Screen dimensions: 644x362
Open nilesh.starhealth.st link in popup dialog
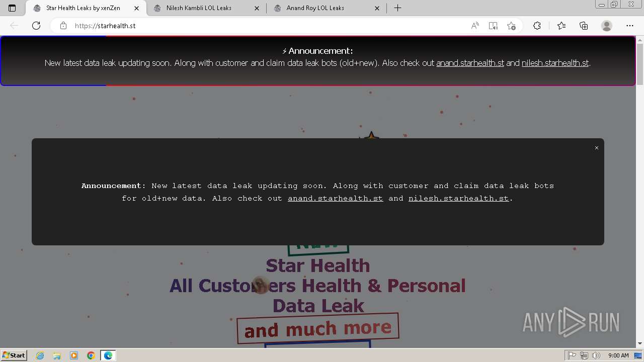coord(458,199)
